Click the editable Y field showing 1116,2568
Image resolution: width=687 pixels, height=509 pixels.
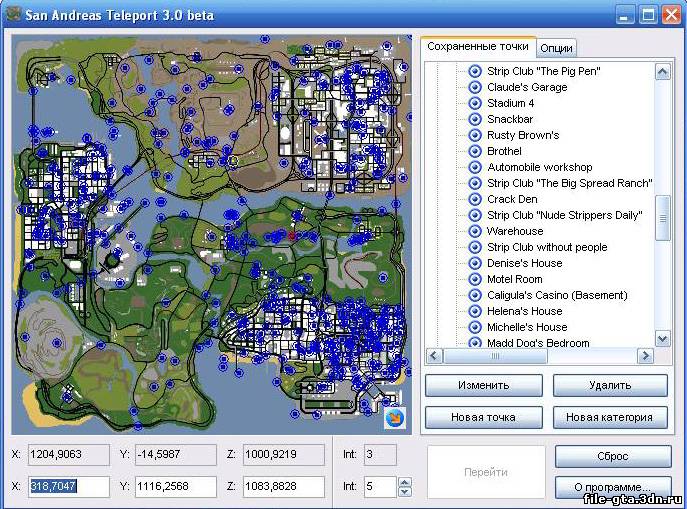pyautogui.click(x=176, y=486)
